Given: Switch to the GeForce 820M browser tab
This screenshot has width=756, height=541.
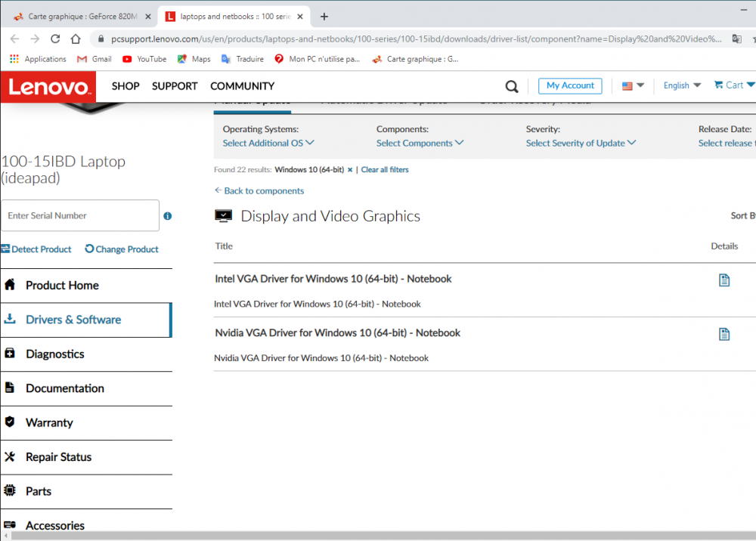Looking at the screenshot, I should tap(76, 15).
